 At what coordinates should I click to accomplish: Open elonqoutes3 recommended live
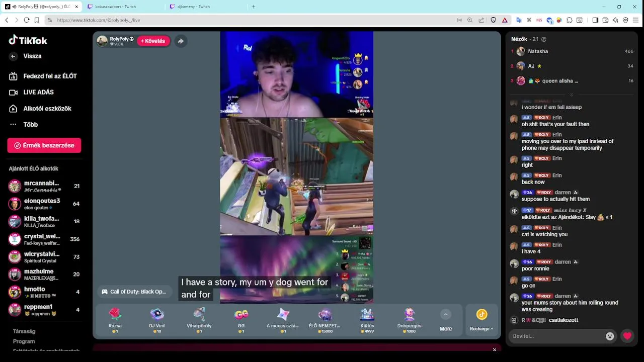pyautogui.click(x=44, y=204)
